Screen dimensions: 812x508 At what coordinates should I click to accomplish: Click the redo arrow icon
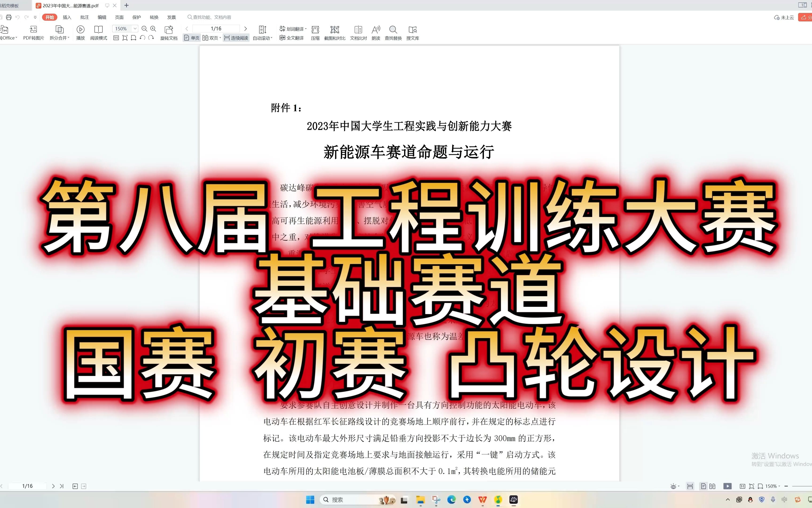tap(27, 17)
